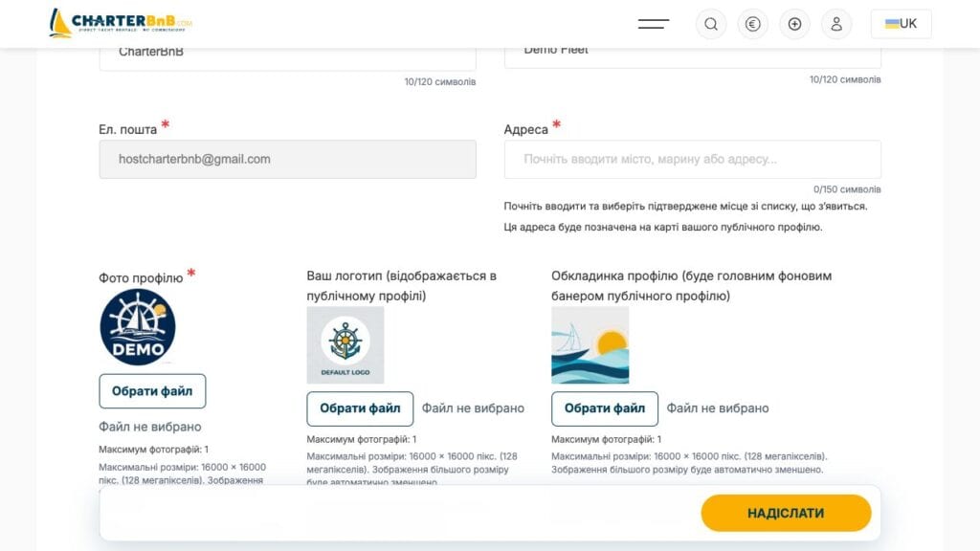Screen dimensions: 980x551
Task: Click the hostcharterbnb@gmail.com email field
Action: pyautogui.click(x=287, y=160)
